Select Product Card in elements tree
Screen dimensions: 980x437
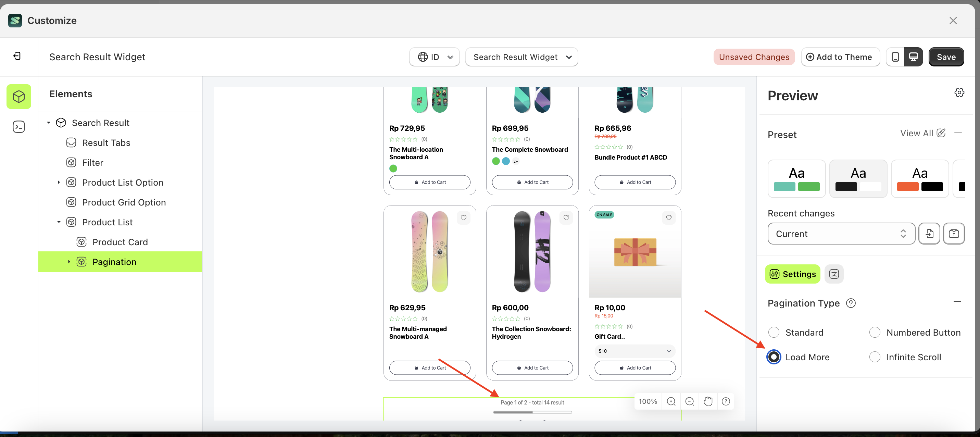120,242
